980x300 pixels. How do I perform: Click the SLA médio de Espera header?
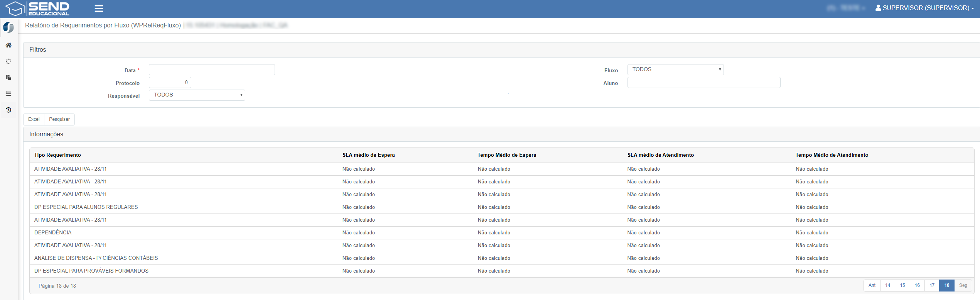coord(369,155)
